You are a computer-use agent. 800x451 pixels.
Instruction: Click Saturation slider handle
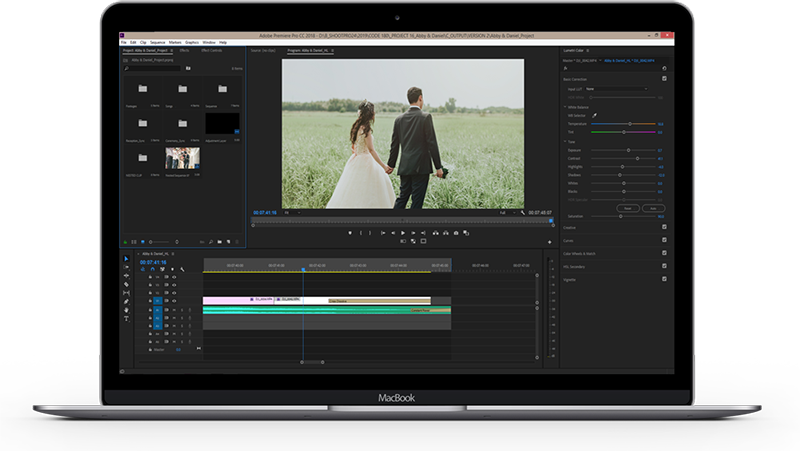[620, 216]
